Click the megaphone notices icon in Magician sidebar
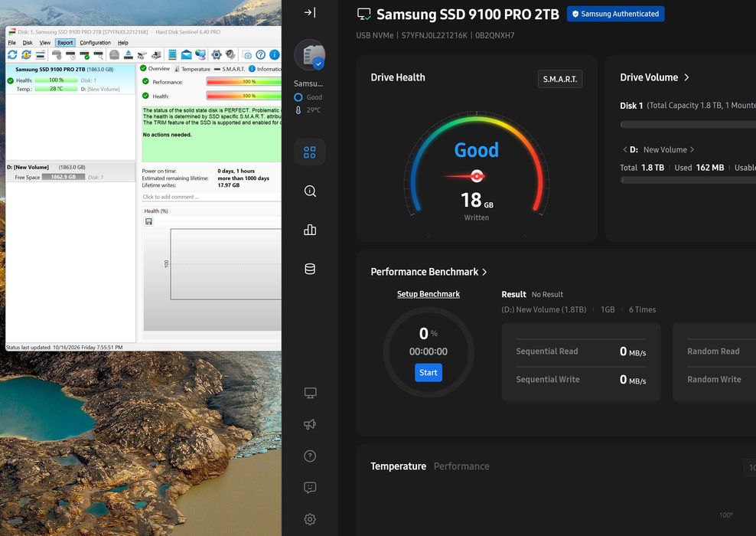The image size is (756, 536). pos(310,424)
